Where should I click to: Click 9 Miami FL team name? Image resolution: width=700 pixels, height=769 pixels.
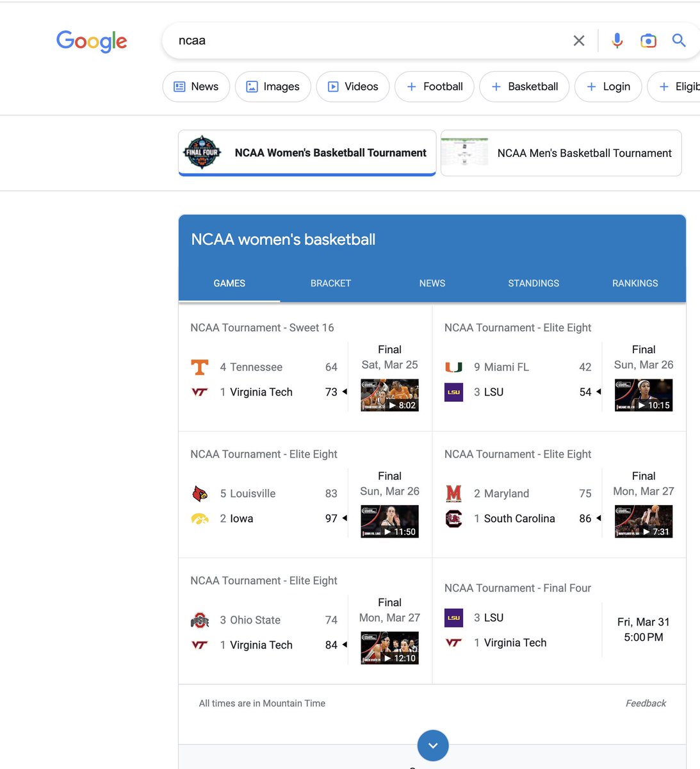click(501, 367)
